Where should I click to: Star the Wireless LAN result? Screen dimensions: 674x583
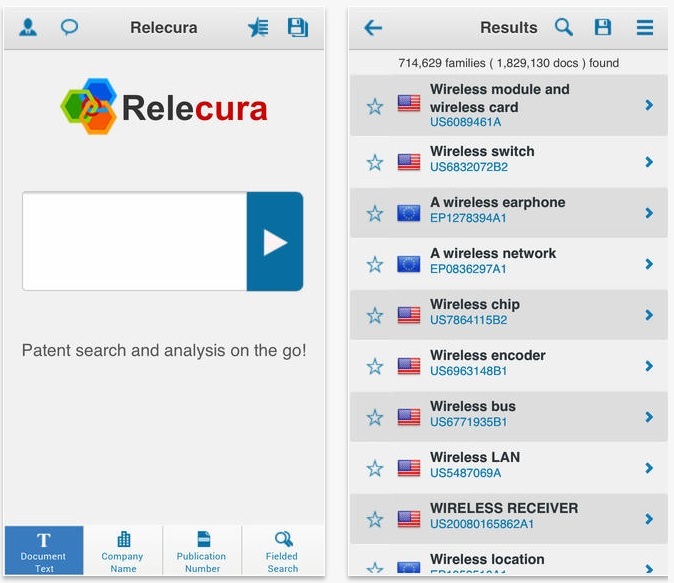point(374,468)
